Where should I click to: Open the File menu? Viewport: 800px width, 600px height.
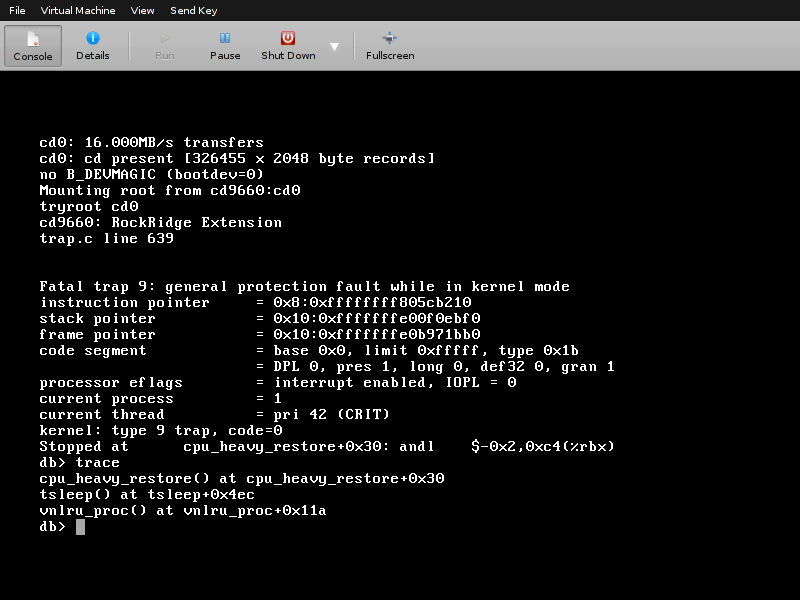pyautogui.click(x=17, y=10)
